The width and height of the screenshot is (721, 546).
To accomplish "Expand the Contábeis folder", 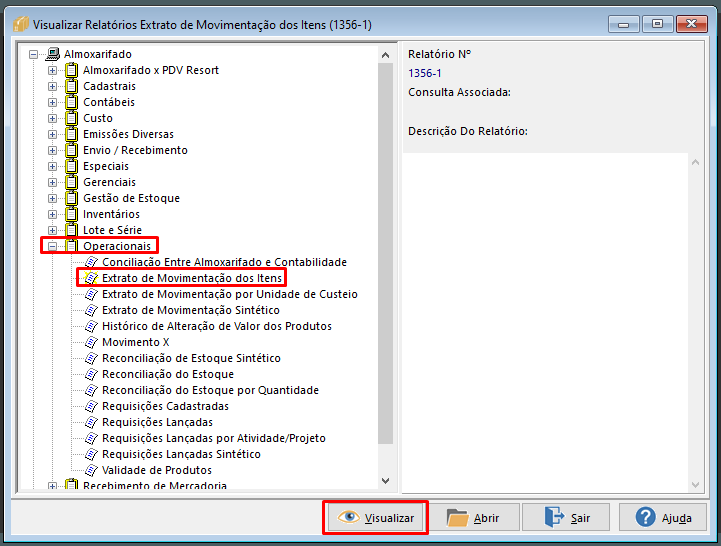I will tap(52, 102).
